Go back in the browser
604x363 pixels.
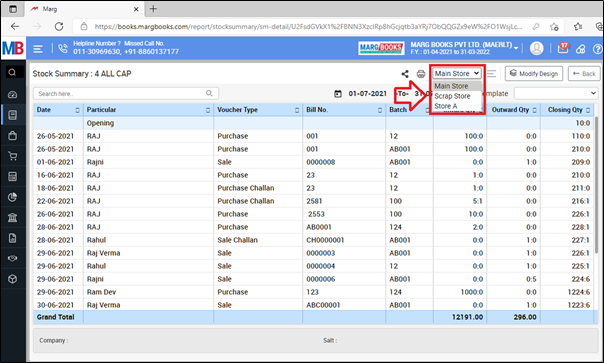tap(15, 27)
